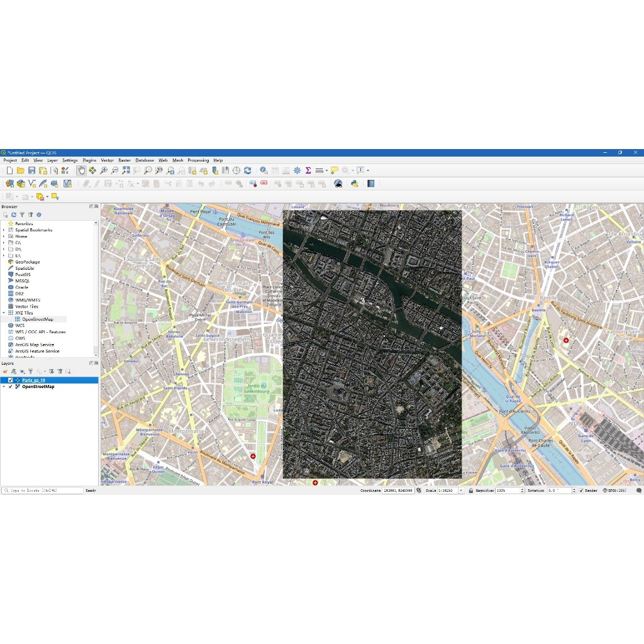Viewport: 644px width, 644px height.
Task: Toggle the scale lock icon
Action: click(x=470, y=491)
